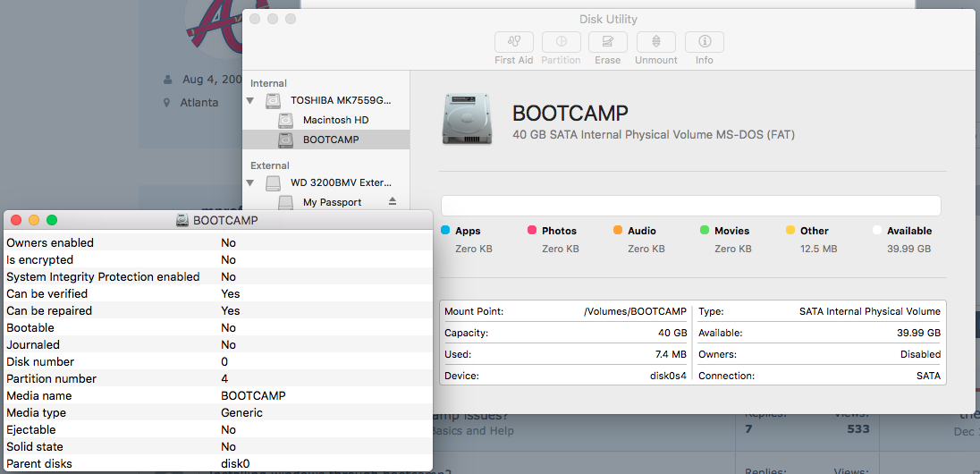Click the Media name BOOTCAMP value
The height and width of the screenshot is (474, 980).
coord(253,396)
